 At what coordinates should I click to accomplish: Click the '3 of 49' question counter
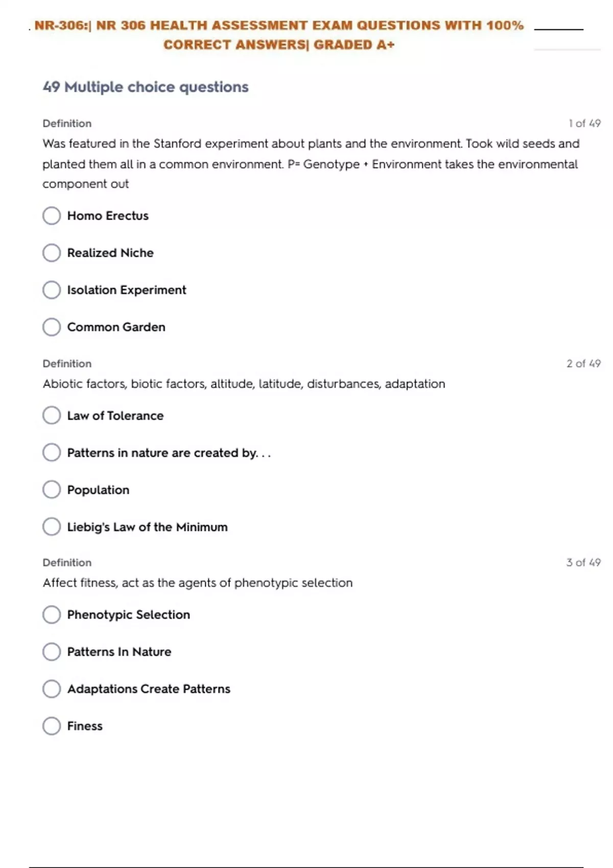tap(583, 563)
